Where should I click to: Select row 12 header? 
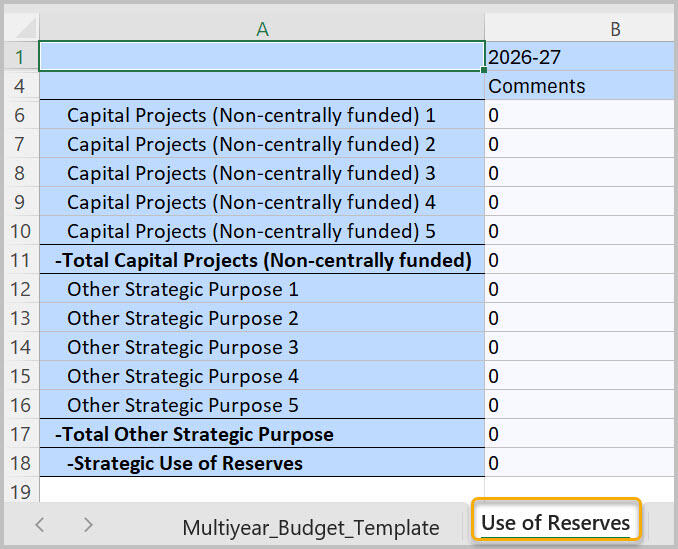pyautogui.click(x=22, y=289)
